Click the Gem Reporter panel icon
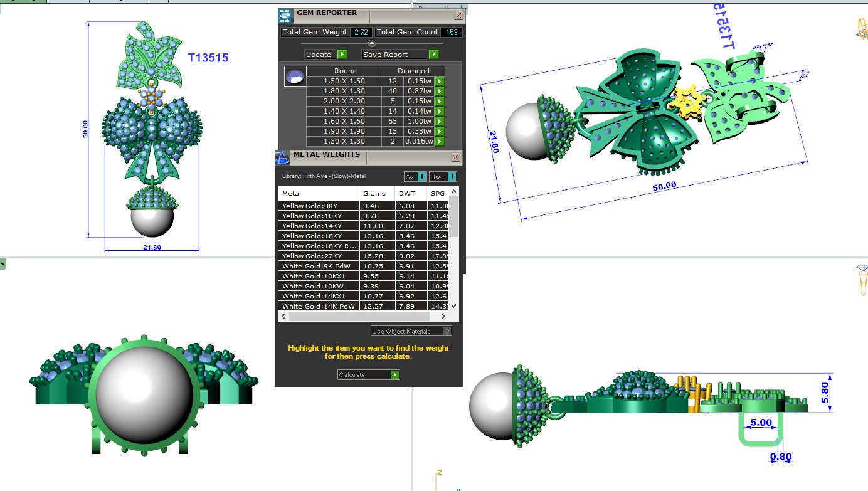The image size is (868, 491). pyautogui.click(x=285, y=16)
